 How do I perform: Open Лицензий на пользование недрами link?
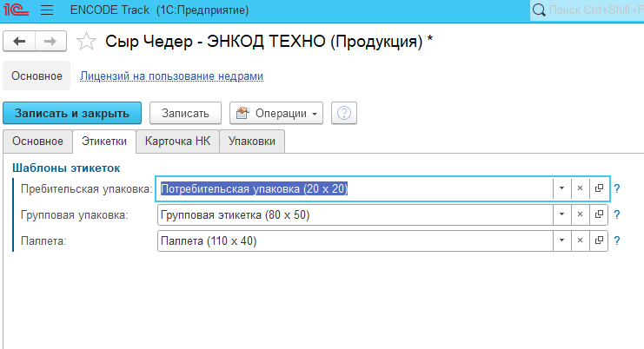pyautogui.click(x=171, y=76)
